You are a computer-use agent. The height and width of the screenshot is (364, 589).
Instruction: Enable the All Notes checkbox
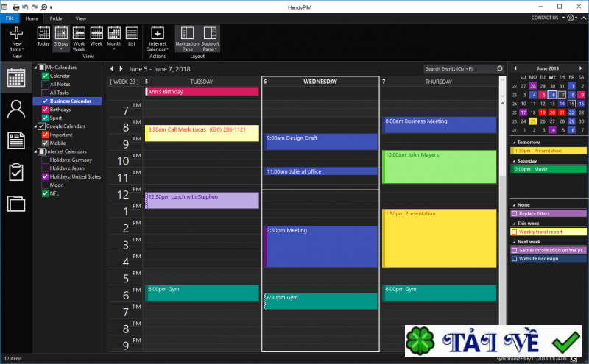point(45,84)
